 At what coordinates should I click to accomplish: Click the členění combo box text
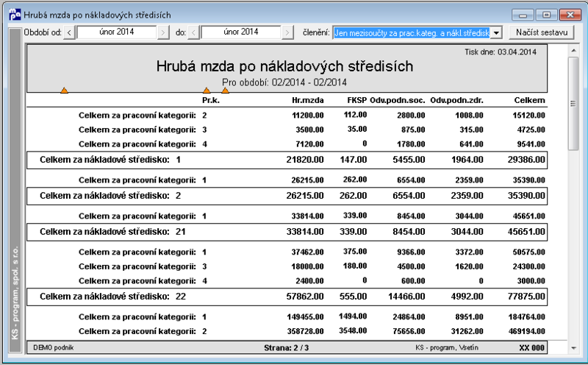[x=412, y=33]
